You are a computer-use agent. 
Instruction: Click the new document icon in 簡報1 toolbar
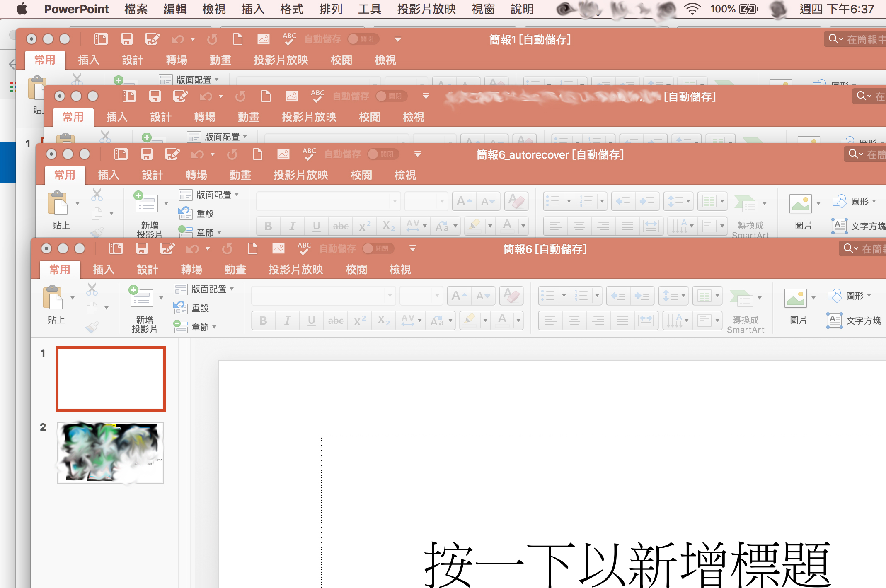click(237, 39)
